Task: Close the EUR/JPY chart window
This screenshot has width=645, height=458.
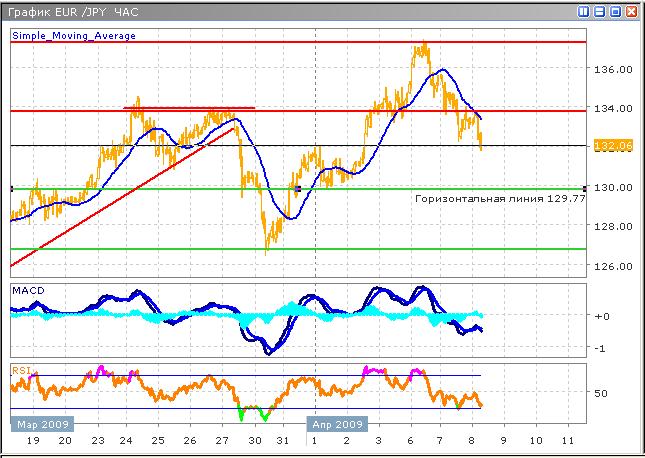Action: coord(631,13)
